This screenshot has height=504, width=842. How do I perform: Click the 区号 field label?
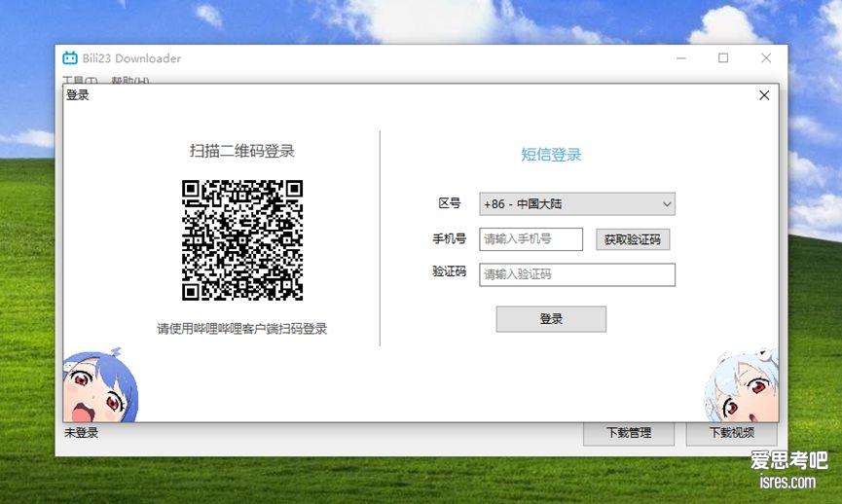[449, 203]
